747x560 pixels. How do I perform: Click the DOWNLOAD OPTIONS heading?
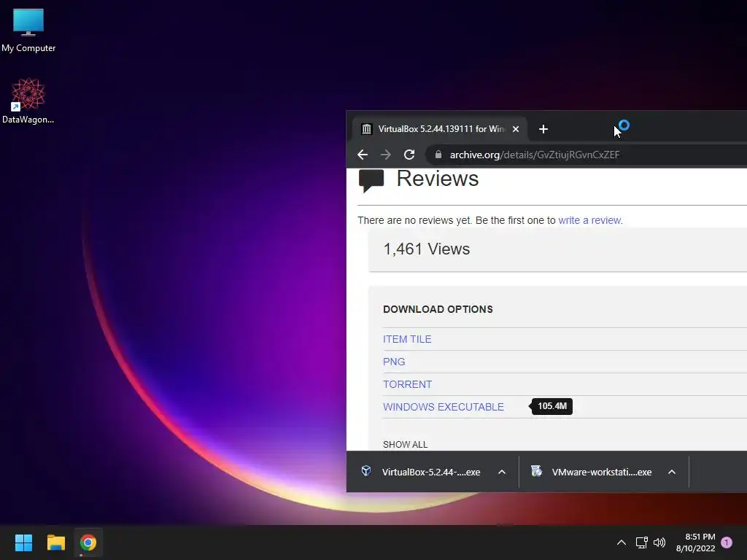438,309
